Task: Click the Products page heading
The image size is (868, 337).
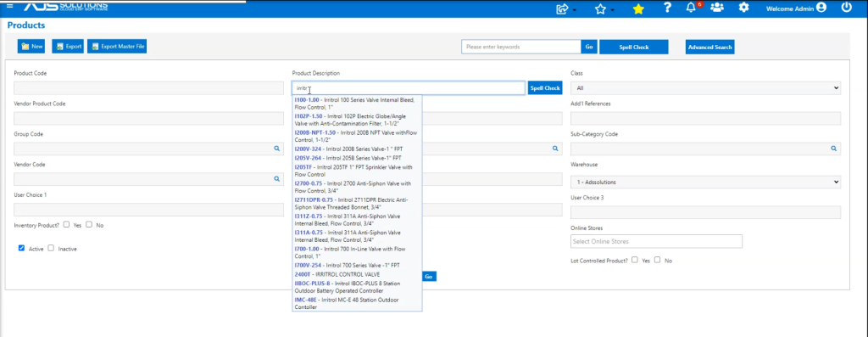Action: 26,25
